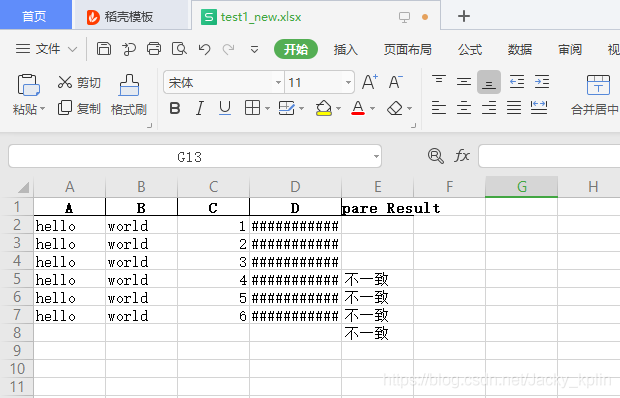Open the font size dropdown 11

[x=348, y=83]
